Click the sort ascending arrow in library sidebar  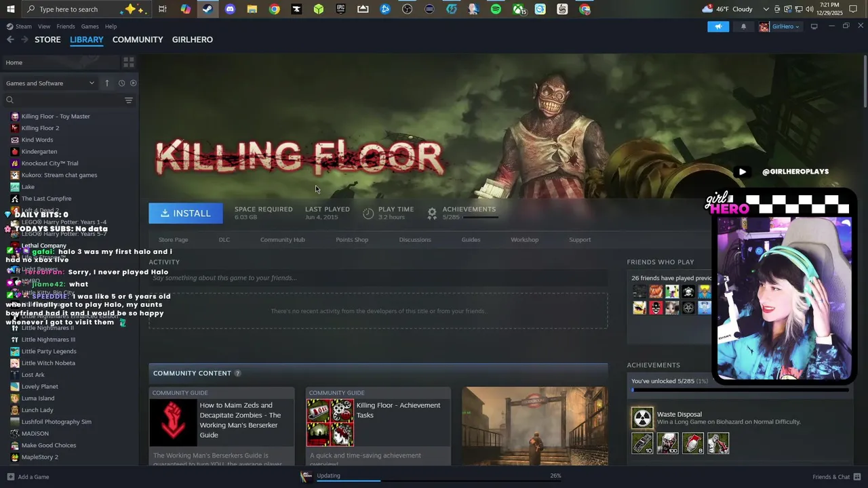pyautogui.click(x=106, y=83)
